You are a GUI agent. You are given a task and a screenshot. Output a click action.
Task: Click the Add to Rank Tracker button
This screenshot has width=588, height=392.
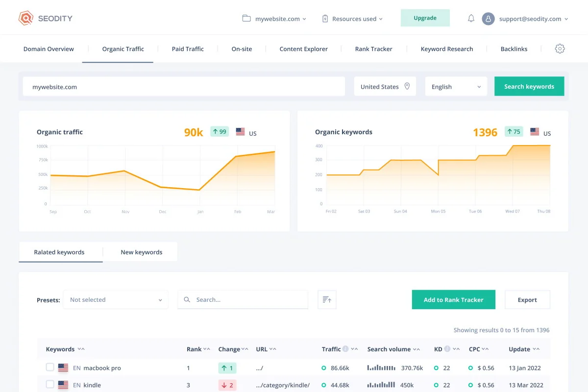[453, 300]
